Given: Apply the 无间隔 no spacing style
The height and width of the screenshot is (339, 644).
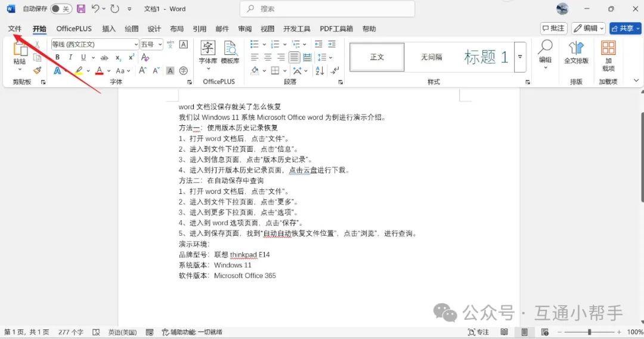Looking at the screenshot, I should pyautogui.click(x=431, y=57).
